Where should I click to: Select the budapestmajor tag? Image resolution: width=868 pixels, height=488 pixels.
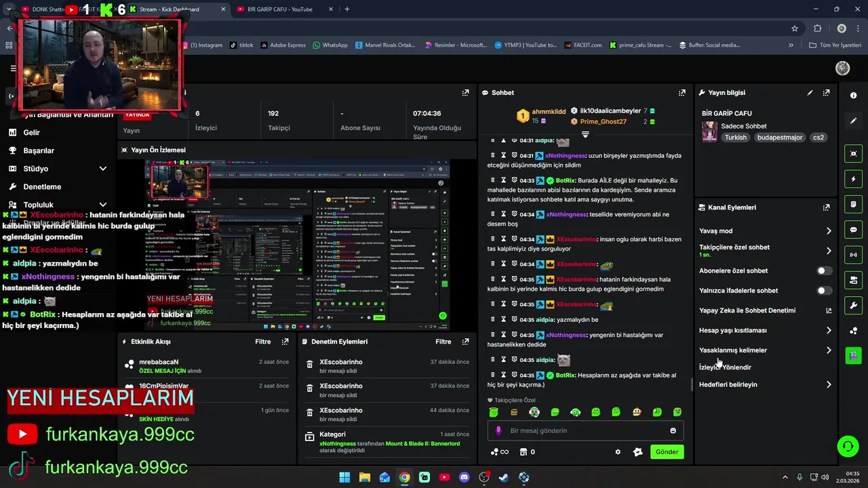[780, 138]
